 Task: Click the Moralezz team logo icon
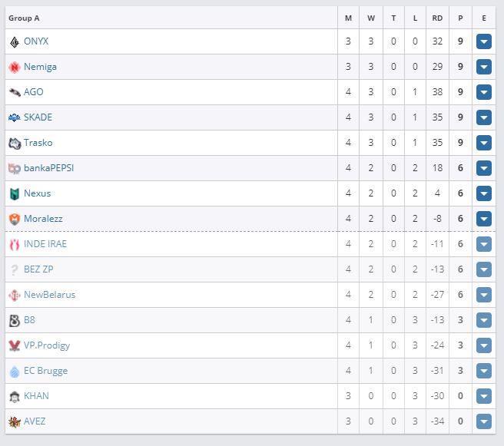pyautogui.click(x=15, y=219)
